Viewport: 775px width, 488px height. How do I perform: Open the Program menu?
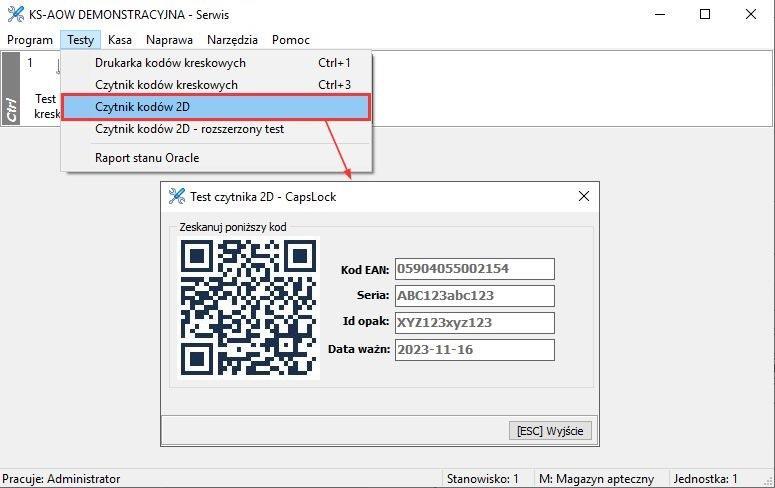tap(30, 40)
